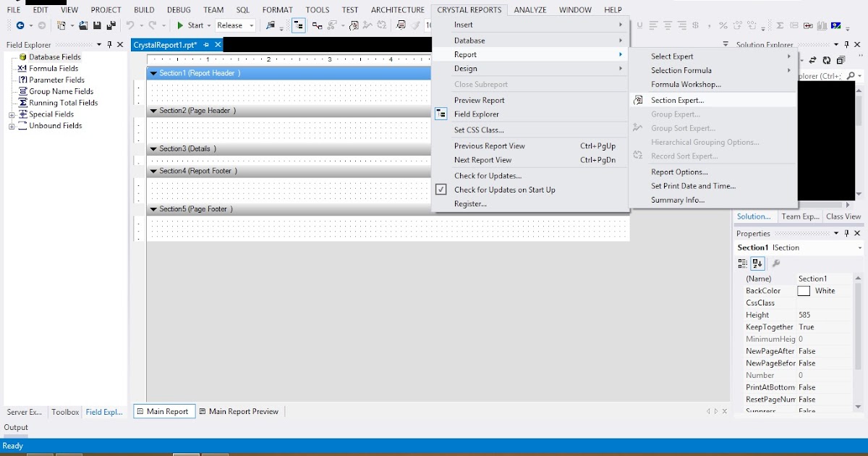Toggle pin on Solution Explorer panel

click(847, 45)
